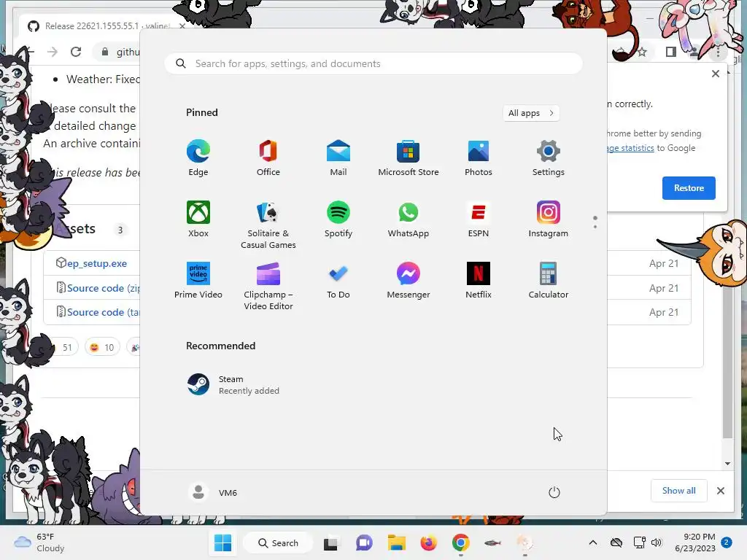
Task: Open Settings from the Start menu
Action: click(x=549, y=158)
